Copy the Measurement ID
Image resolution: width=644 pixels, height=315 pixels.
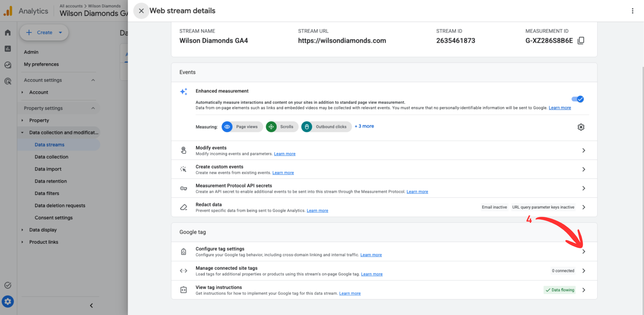[x=581, y=41]
